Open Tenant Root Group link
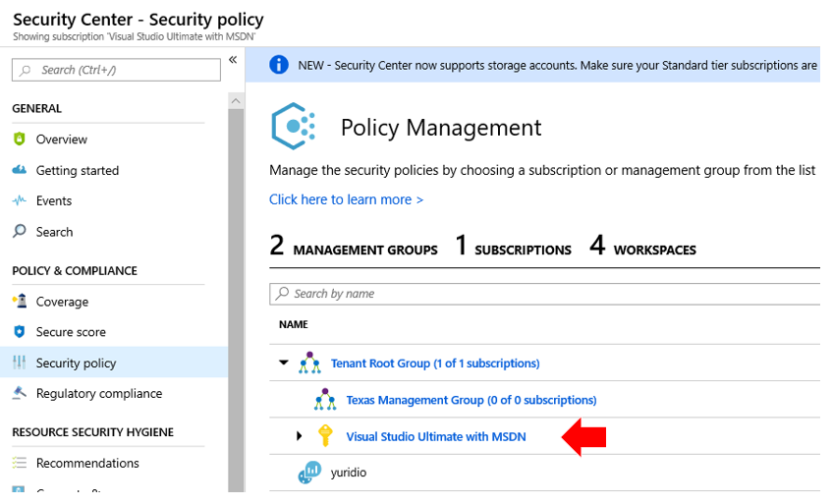This screenshot has height=504, width=832. [x=435, y=364]
